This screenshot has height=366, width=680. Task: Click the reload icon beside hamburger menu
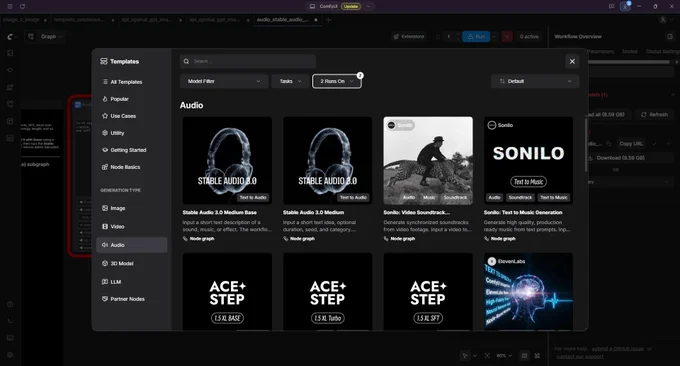coord(22,7)
